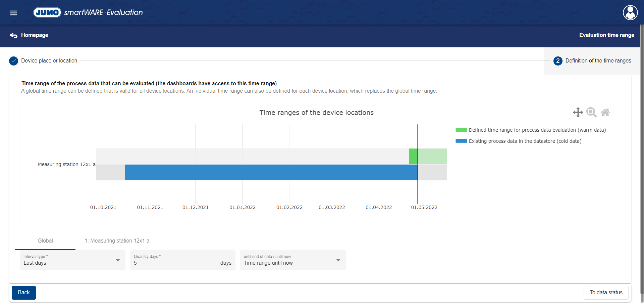Open the user profile avatar
The width and height of the screenshot is (644, 303).
630,13
